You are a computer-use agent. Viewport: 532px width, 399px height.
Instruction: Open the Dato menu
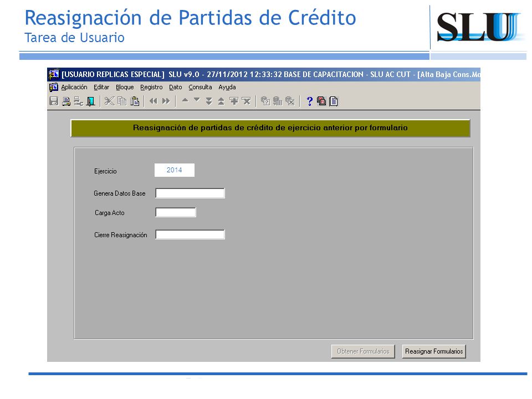click(x=176, y=87)
